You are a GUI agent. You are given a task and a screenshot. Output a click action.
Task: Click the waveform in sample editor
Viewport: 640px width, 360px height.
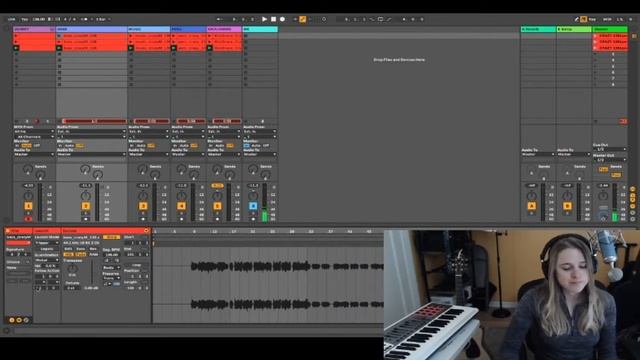tap(267, 285)
